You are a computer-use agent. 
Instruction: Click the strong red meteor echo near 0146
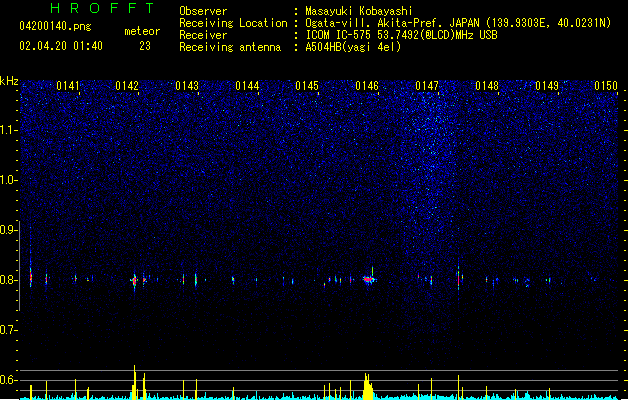point(369,279)
